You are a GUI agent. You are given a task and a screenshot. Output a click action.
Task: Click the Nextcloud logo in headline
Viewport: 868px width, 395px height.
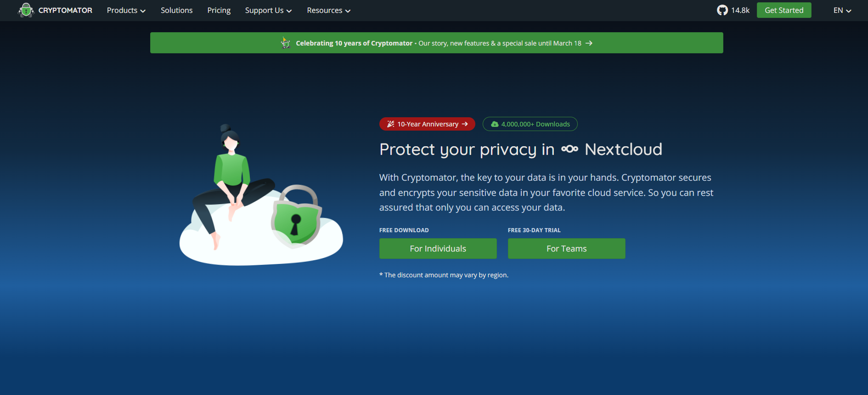click(x=569, y=149)
